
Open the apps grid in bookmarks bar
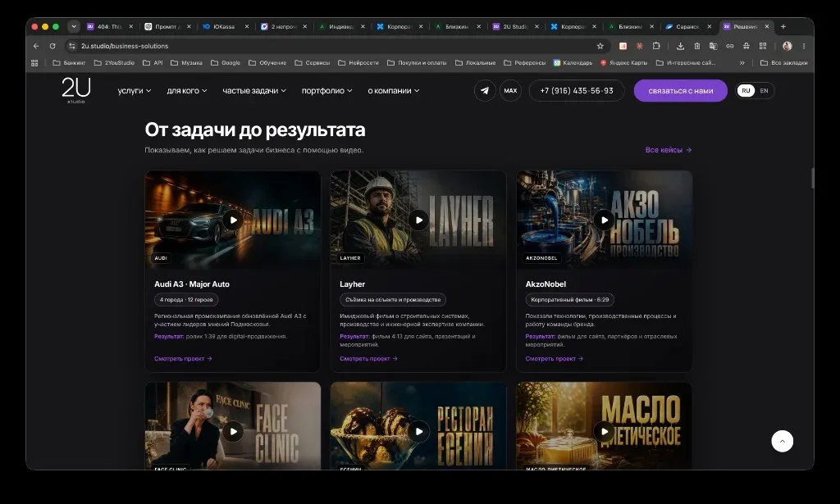(34, 62)
